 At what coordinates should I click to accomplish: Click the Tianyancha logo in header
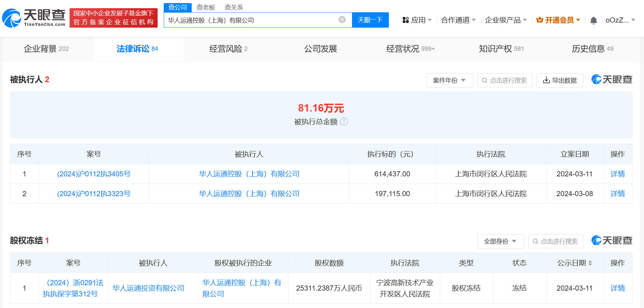click(34, 18)
